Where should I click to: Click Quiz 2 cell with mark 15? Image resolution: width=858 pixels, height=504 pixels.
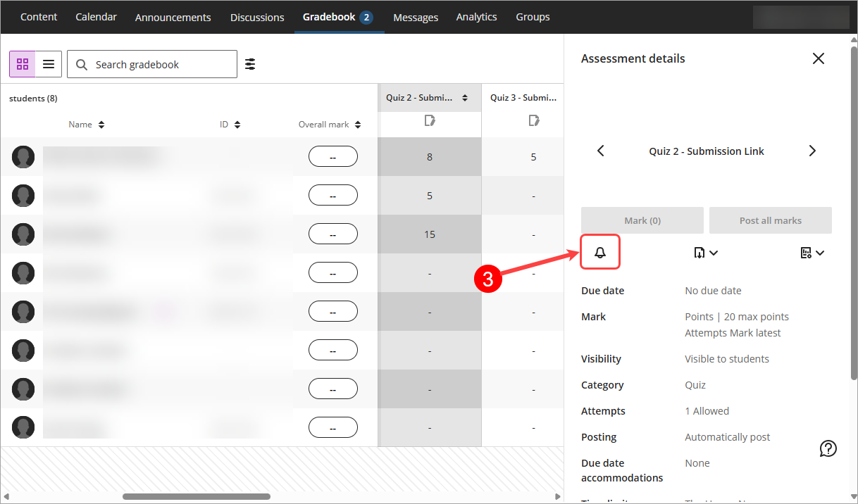tap(430, 234)
